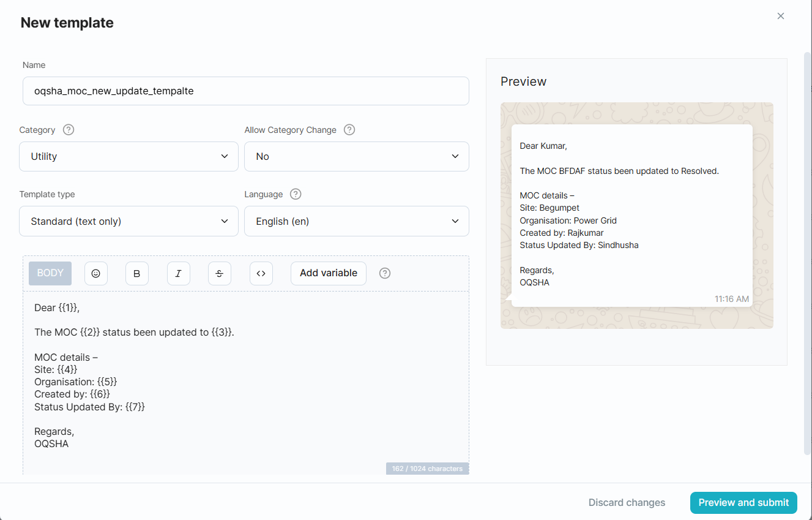Open the Language dropdown set to English
Screen dimensions: 812x520
coord(356,221)
